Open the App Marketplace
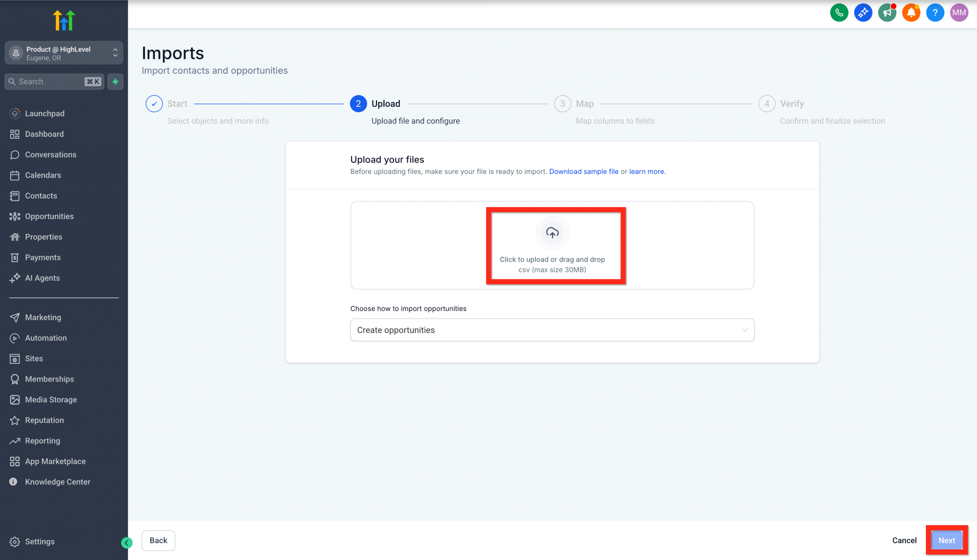The image size is (977, 560). point(55,461)
